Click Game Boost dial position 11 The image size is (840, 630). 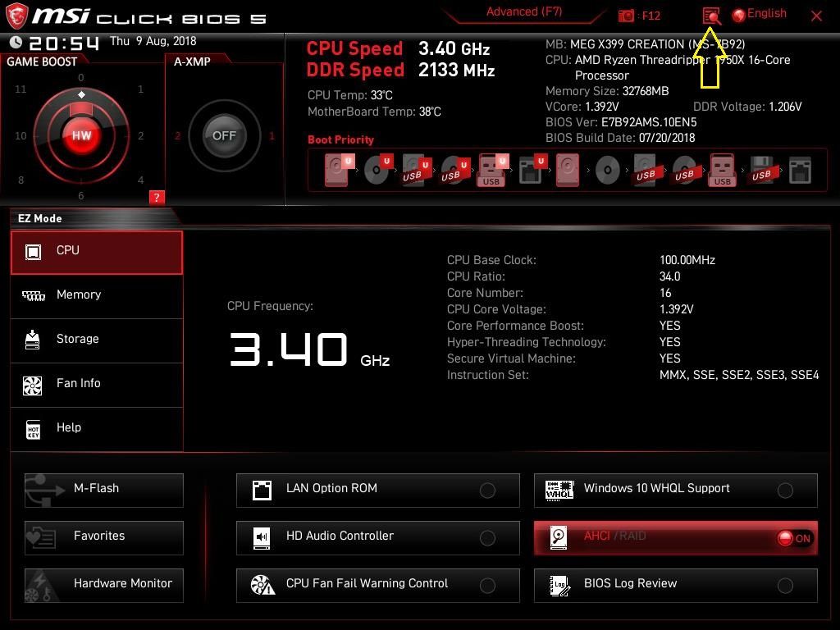(21, 89)
